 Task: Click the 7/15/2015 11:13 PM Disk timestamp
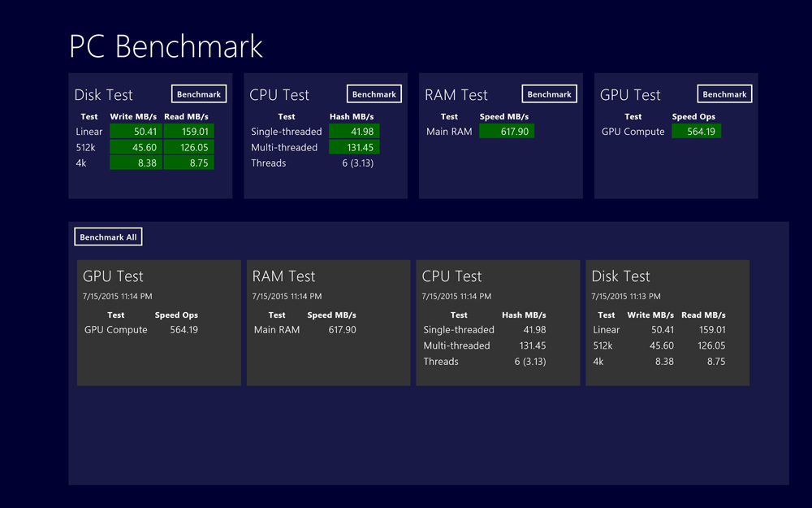[x=625, y=297]
